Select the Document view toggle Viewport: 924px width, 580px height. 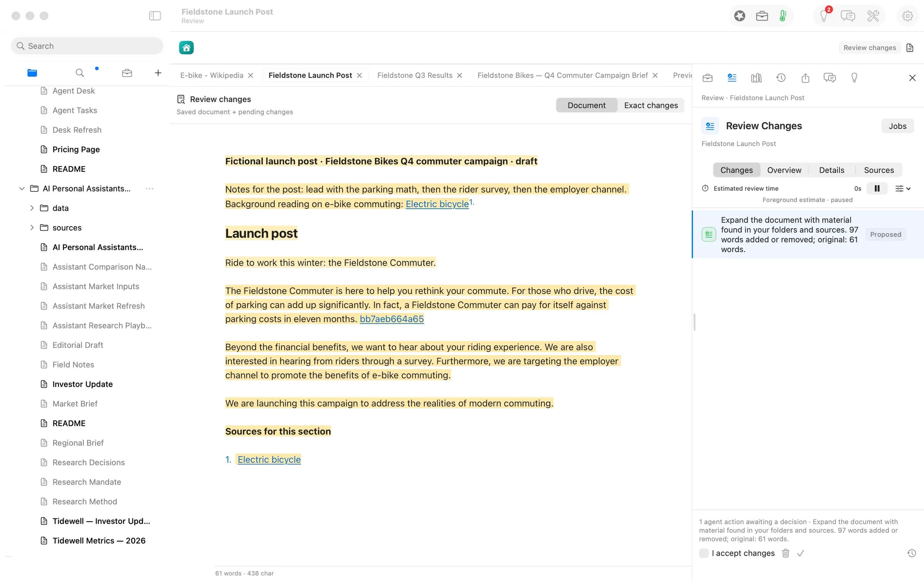(x=586, y=105)
